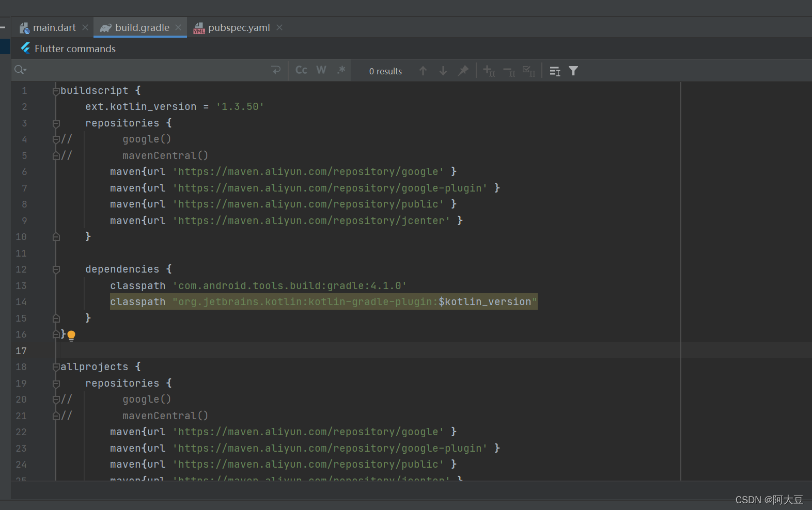Collapse dependencies block fold on line 12

pyautogui.click(x=56, y=269)
